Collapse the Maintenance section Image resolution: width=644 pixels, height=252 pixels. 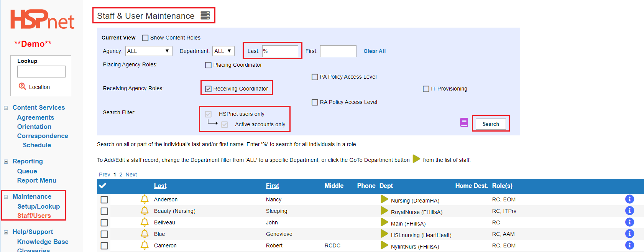coord(6,197)
